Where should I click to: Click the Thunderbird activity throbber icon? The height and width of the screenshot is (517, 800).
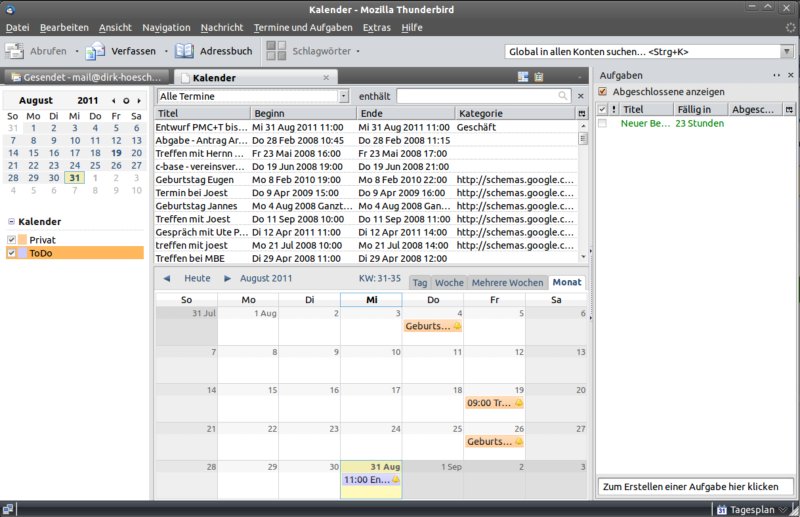point(790,28)
